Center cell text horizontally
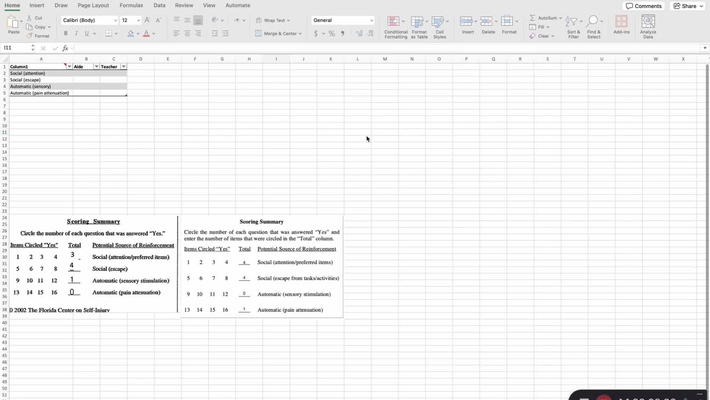This screenshot has width=710, height=400. (x=187, y=34)
